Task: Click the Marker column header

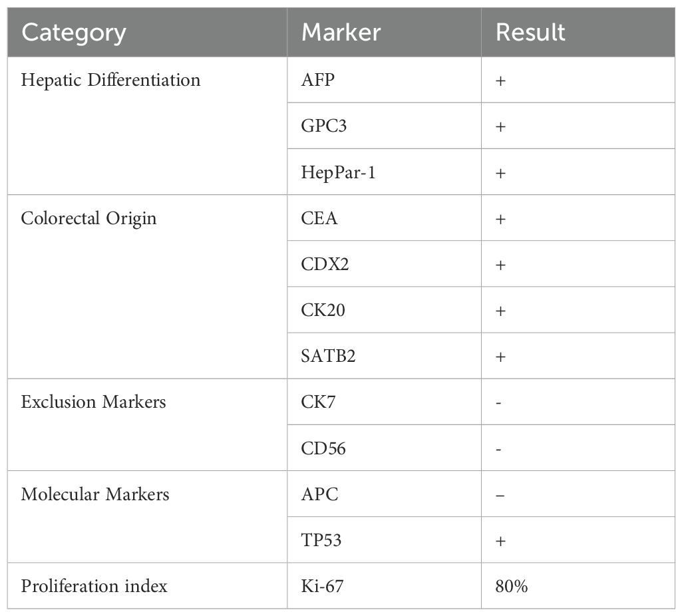Action: click(x=341, y=33)
